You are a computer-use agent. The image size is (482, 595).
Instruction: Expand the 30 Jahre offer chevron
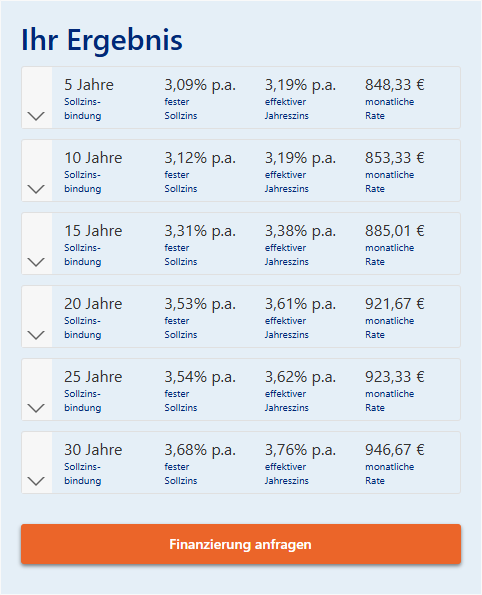click(36, 481)
